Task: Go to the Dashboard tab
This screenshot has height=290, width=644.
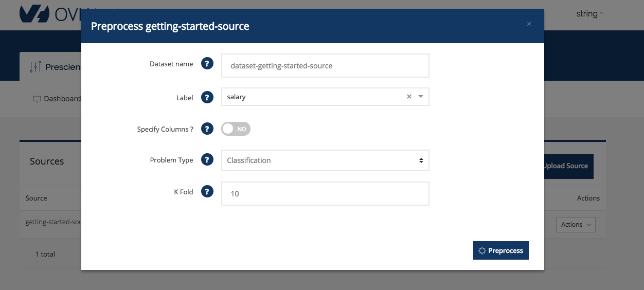Action: tap(57, 99)
